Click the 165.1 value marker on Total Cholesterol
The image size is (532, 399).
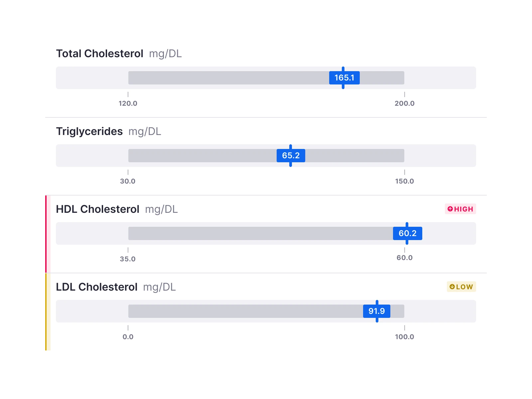point(344,77)
